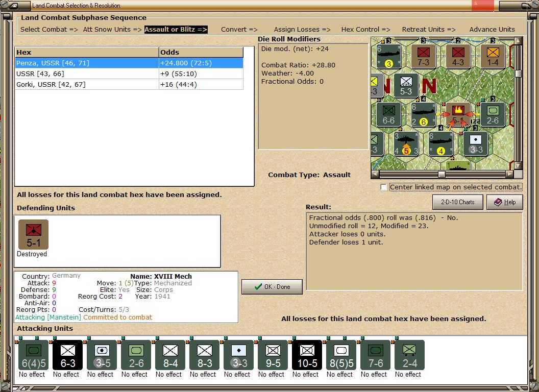Click the highlighted Assault or Blitz subphase
539x392 pixels.
tap(176, 30)
